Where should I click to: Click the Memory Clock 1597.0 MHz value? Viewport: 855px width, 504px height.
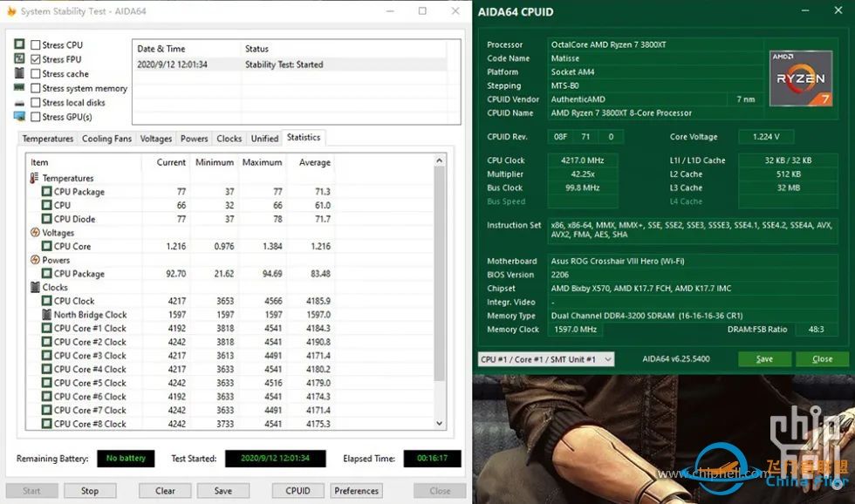point(575,329)
